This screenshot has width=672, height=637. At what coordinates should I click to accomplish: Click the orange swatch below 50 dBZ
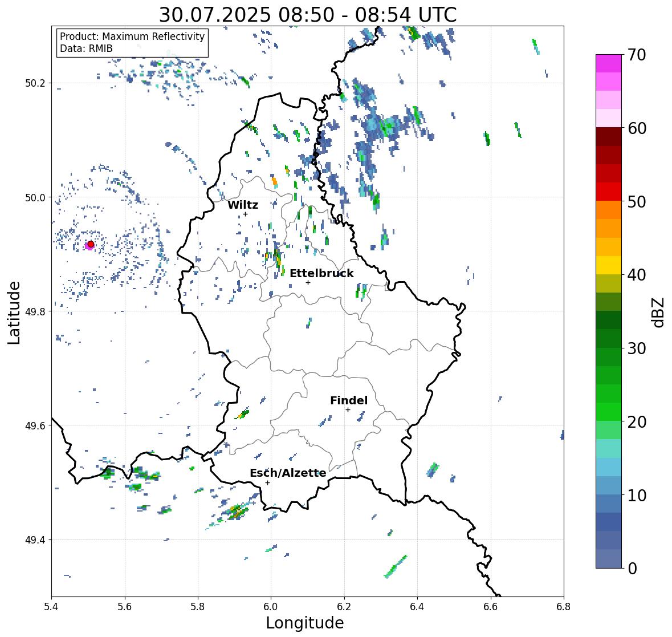[609, 210]
